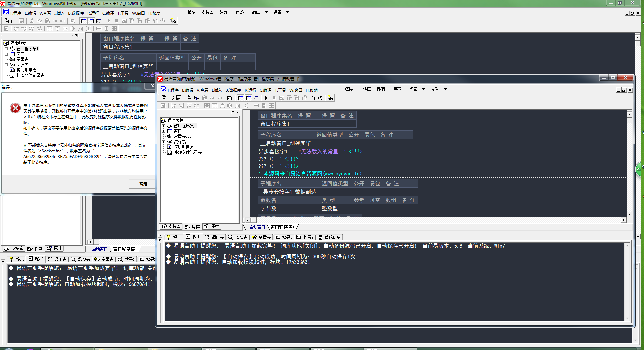Open 监视表 tab in front output panel
Viewport: 644px width, 350px height.
(238, 237)
